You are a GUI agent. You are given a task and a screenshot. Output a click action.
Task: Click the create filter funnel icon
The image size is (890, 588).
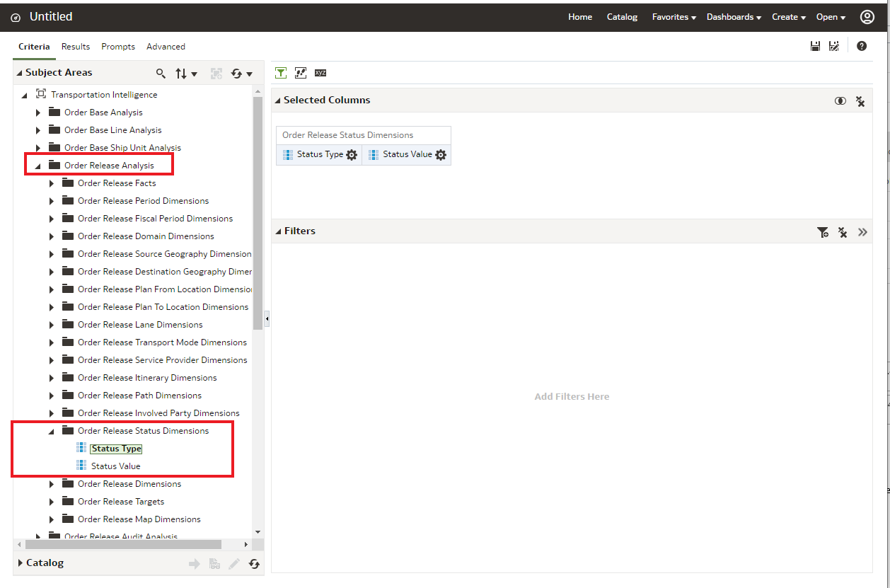point(823,232)
